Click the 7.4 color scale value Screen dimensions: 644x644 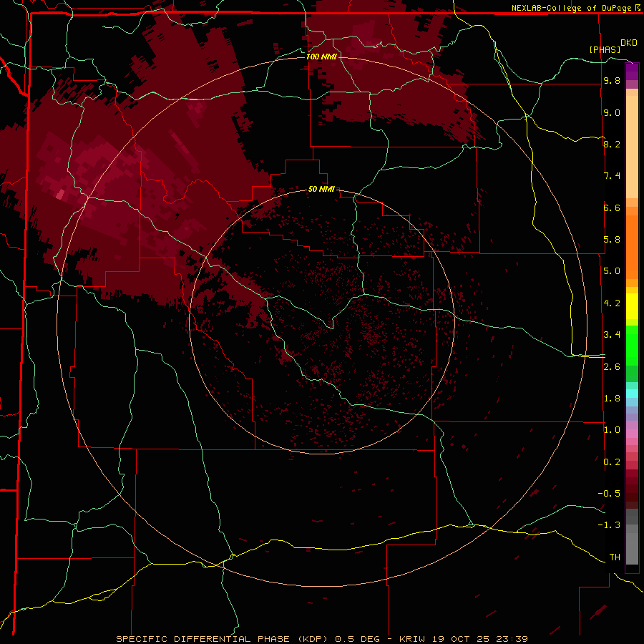[612, 176]
